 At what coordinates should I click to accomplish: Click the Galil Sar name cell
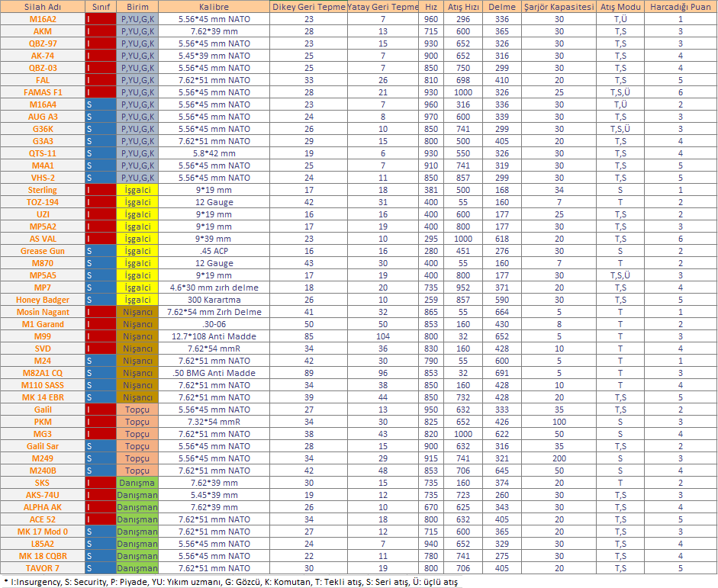(43, 446)
